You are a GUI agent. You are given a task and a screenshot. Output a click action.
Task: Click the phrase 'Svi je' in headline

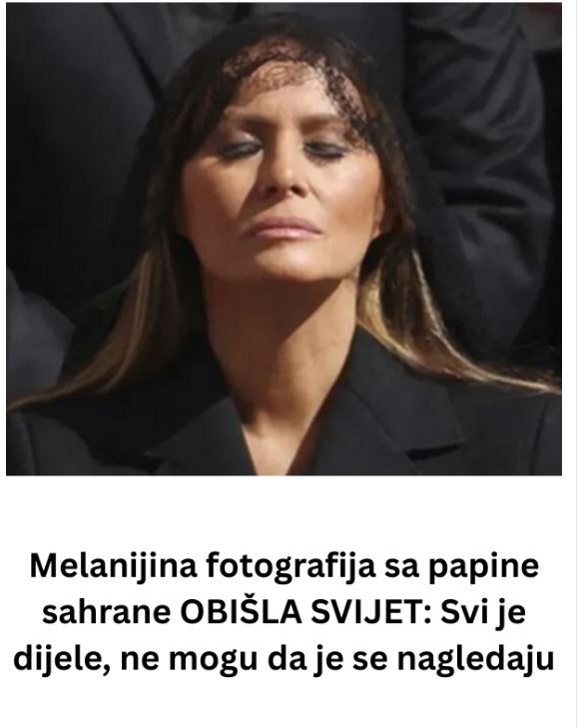point(483,613)
